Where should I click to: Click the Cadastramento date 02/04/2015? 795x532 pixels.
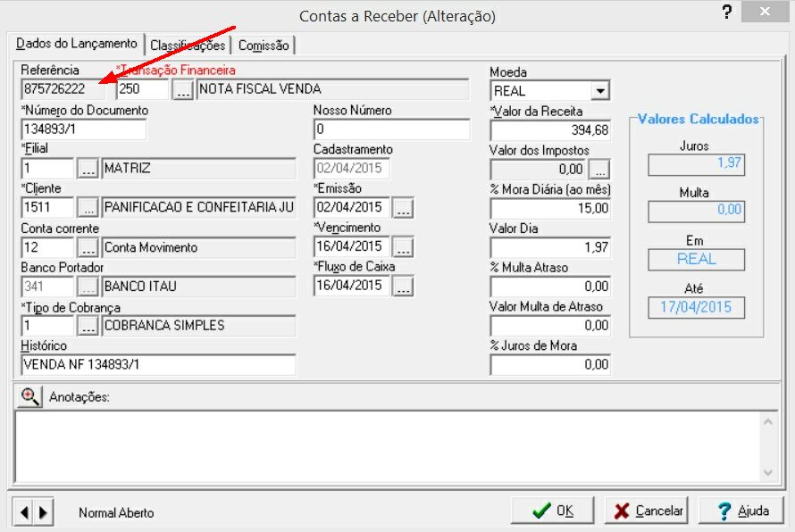(352, 168)
